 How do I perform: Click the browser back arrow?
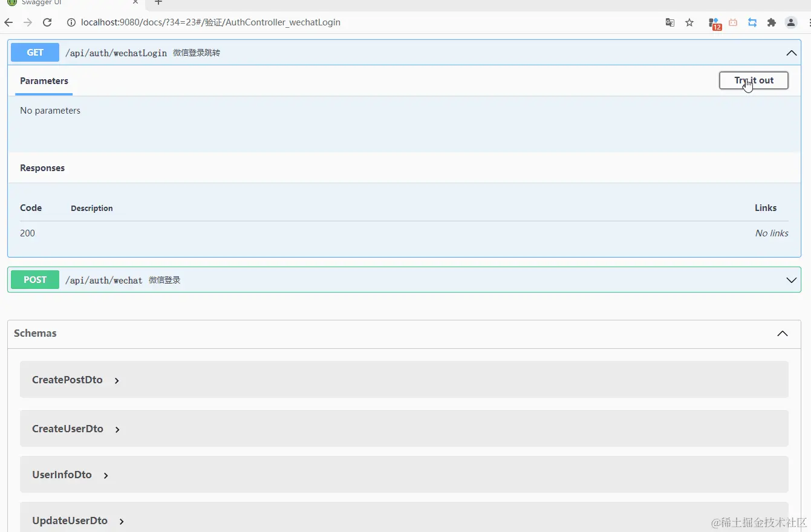(x=8, y=22)
